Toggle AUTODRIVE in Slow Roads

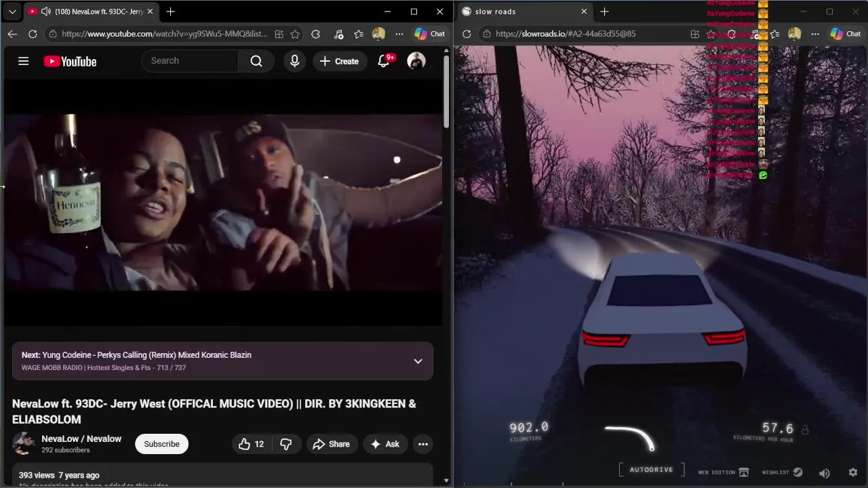tap(651, 470)
